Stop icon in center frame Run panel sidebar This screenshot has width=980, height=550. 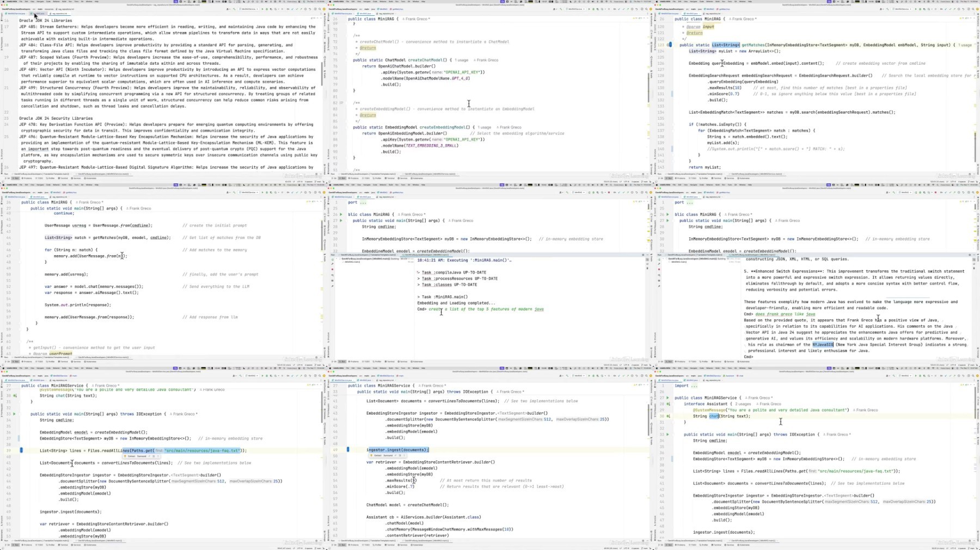332,269
